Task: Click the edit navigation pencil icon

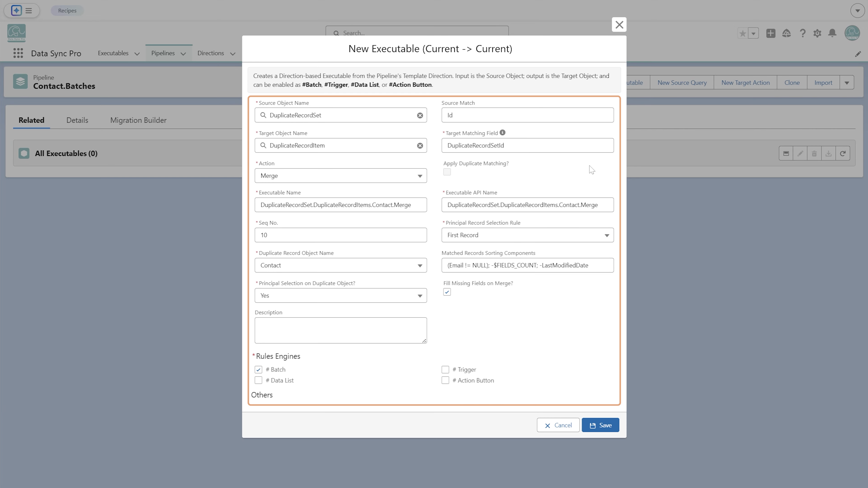Action: 858,54
